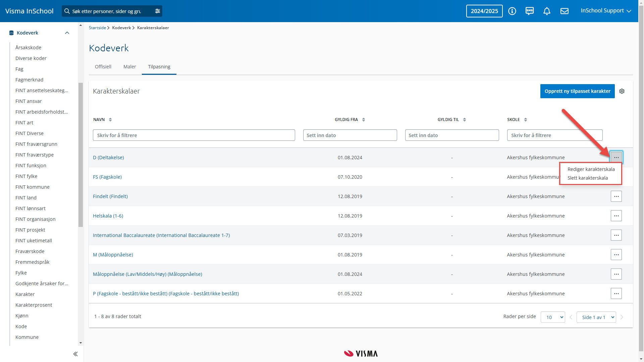Image resolution: width=644 pixels, height=362 pixels.
Task: Open the FS (Fagskole) link
Action: click(x=107, y=177)
